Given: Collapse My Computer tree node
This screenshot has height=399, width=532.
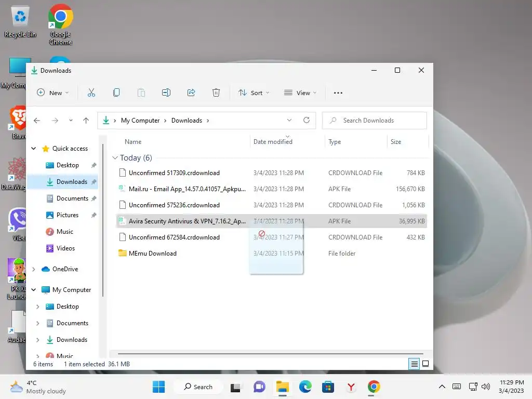Looking at the screenshot, I should click(x=34, y=290).
